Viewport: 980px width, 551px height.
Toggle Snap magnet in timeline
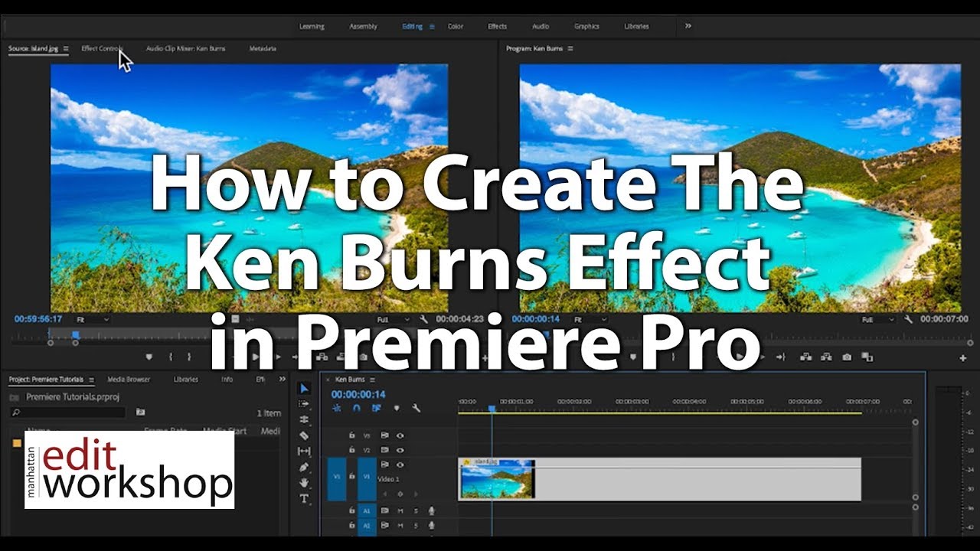pos(357,409)
